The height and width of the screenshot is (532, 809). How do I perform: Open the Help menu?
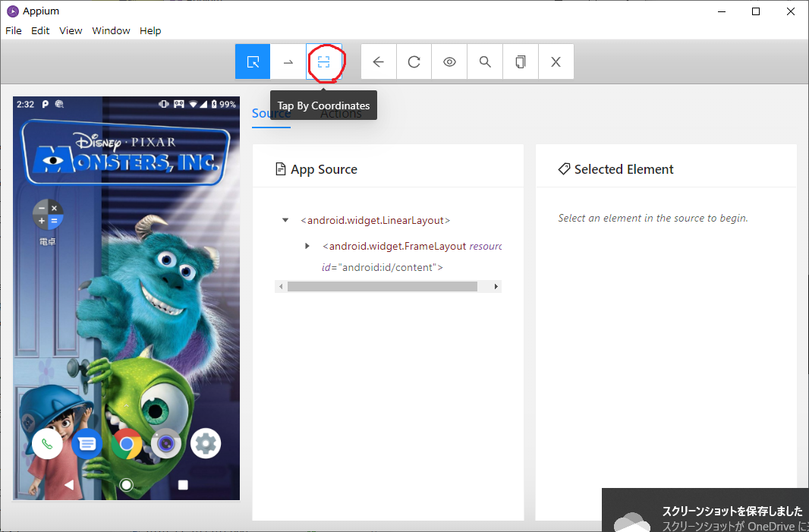pyautogui.click(x=150, y=31)
